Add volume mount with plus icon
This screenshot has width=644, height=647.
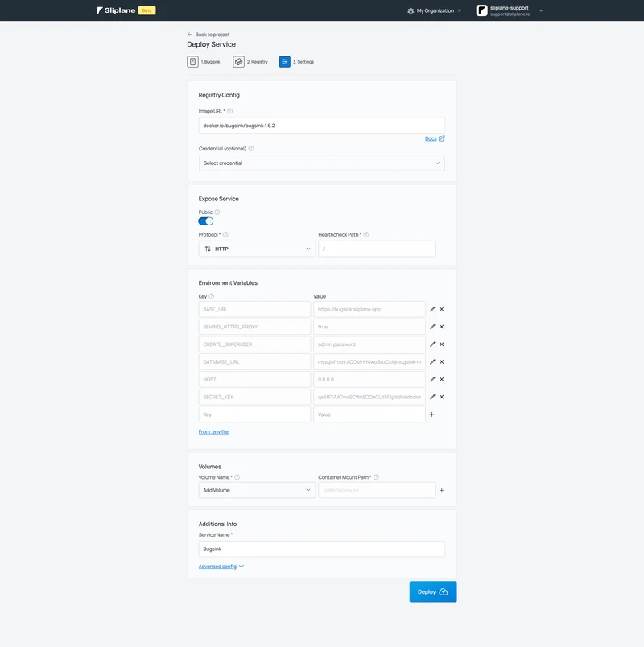pyautogui.click(x=441, y=490)
